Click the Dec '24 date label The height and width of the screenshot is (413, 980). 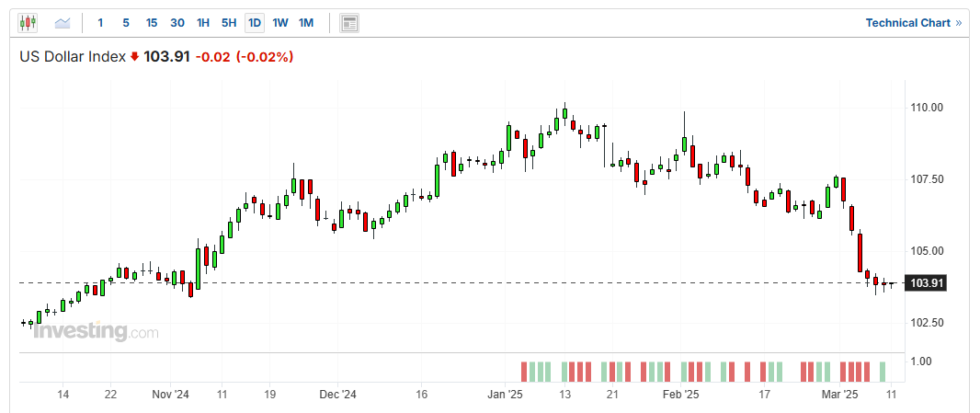(337, 395)
